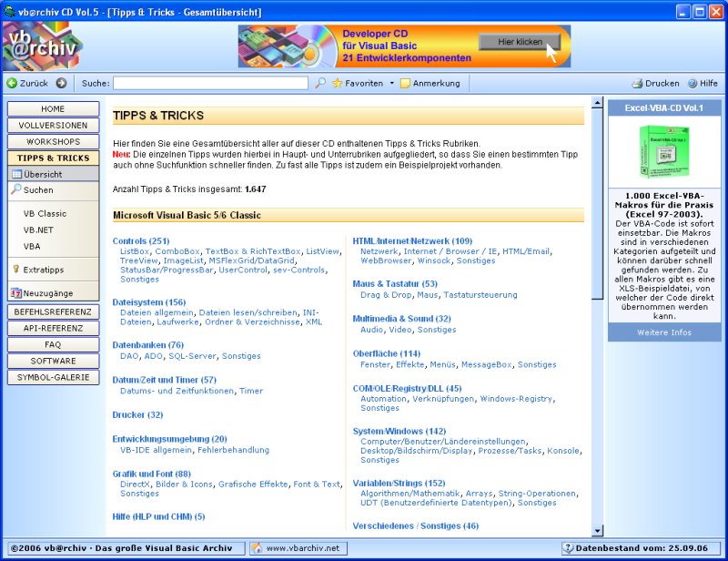Click into the Suche text field
Image resolution: width=728 pixels, height=561 pixels.
pos(210,83)
